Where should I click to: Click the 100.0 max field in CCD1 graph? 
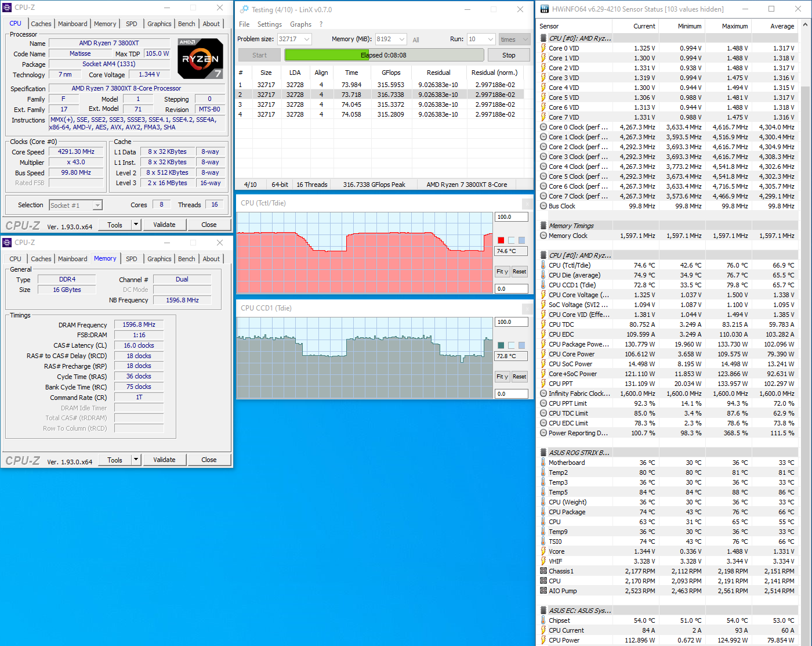(x=510, y=322)
